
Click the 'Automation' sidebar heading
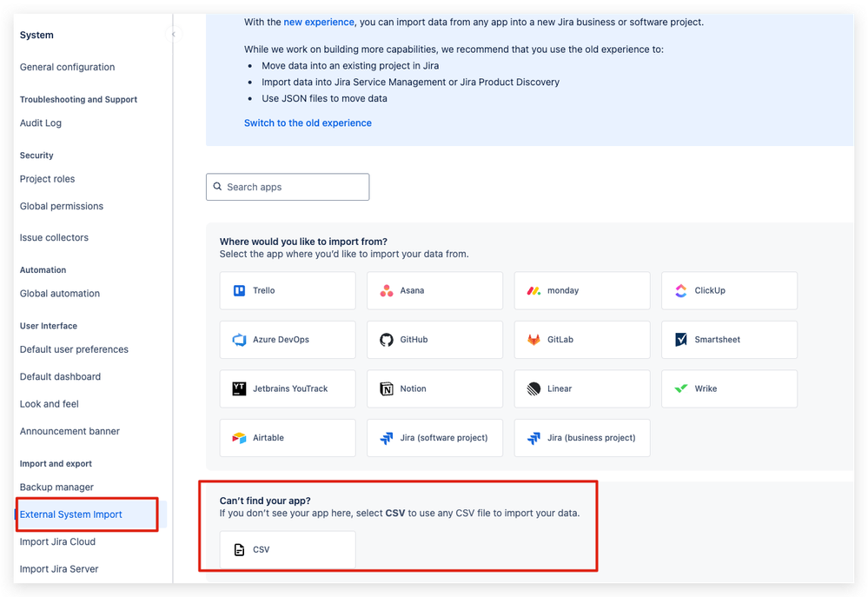pyautogui.click(x=43, y=270)
